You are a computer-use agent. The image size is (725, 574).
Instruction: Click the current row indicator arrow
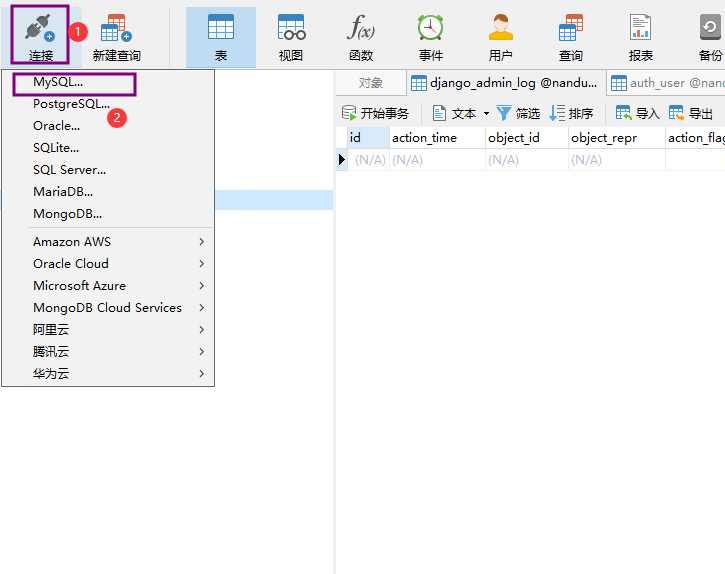click(342, 160)
